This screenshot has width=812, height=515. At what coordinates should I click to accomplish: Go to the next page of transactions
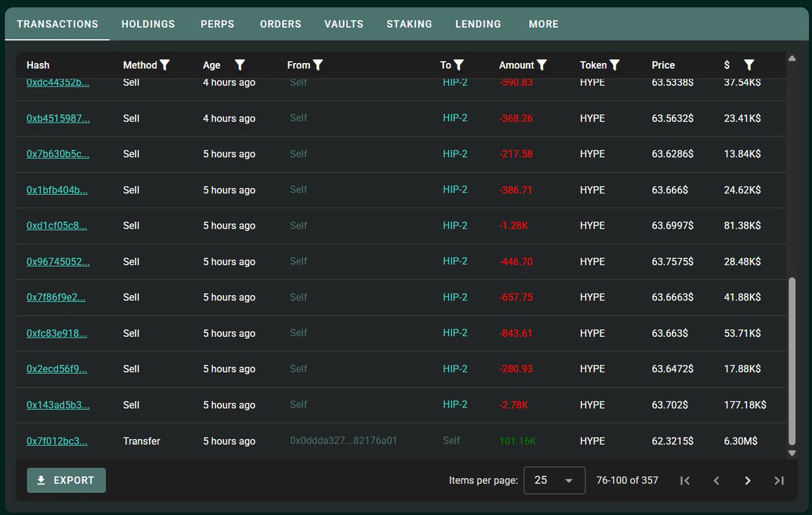click(748, 480)
